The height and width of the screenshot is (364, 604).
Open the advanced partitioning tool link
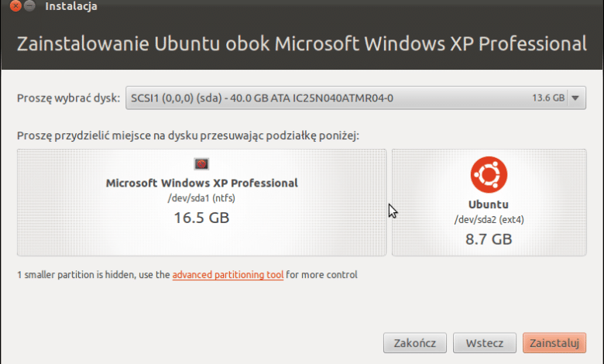pyautogui.click(x=228, y=275)
